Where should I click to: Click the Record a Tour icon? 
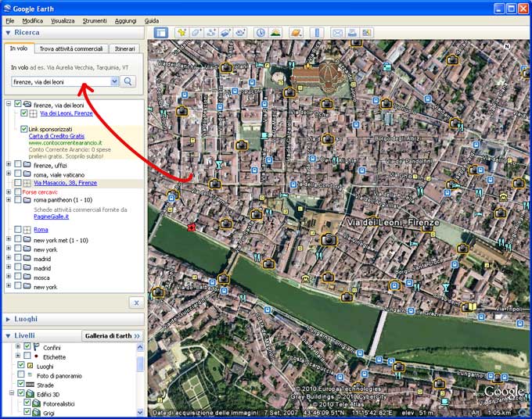click(240, 33)
